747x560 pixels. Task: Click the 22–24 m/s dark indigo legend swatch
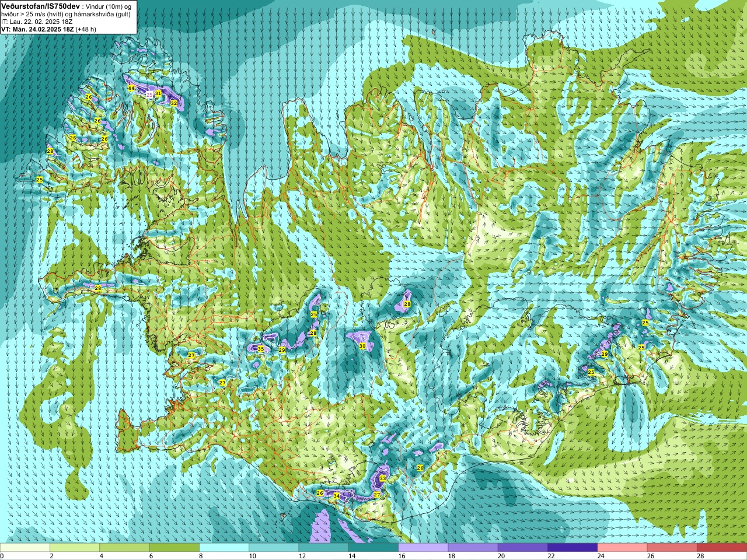(x=573, y=548)
